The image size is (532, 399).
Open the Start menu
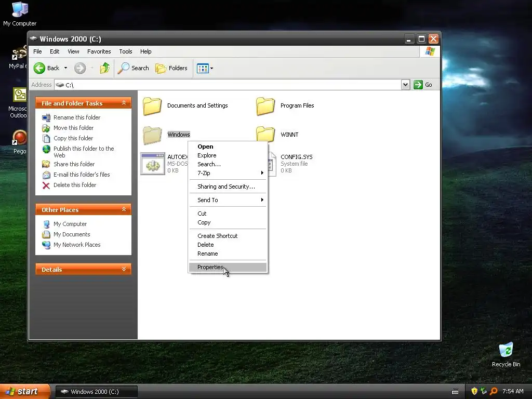25,392
